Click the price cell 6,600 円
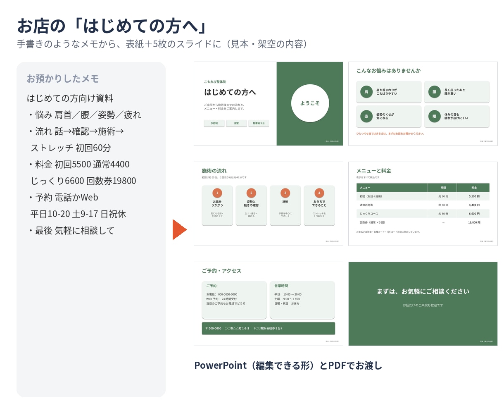The height and width of the screenshot is (420, 504). pos(474,214)
